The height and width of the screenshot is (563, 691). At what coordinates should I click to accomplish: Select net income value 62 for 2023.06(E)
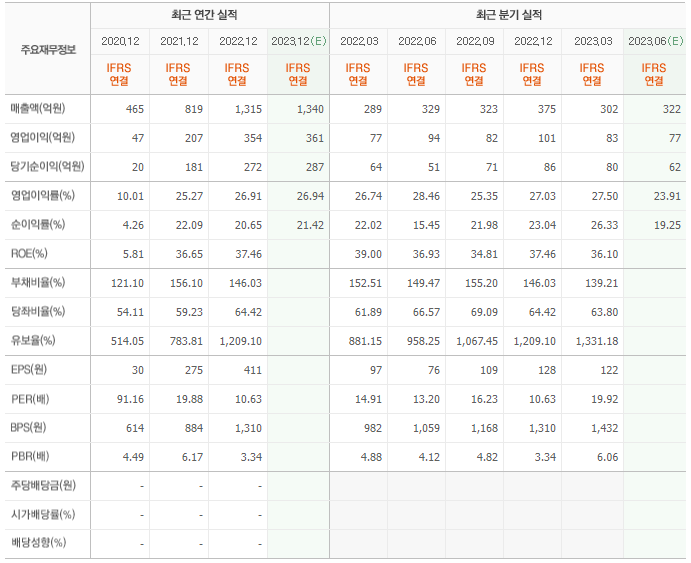(x=675, y=167)
